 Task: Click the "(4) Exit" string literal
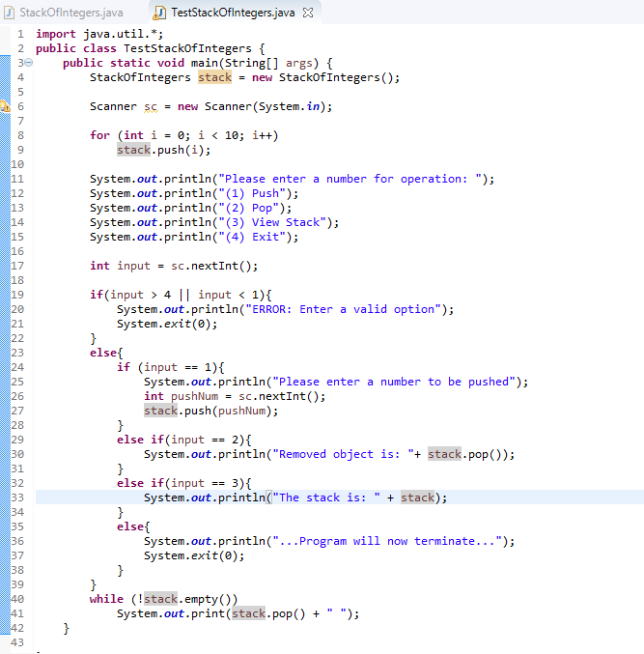click(x=252, y=237)
